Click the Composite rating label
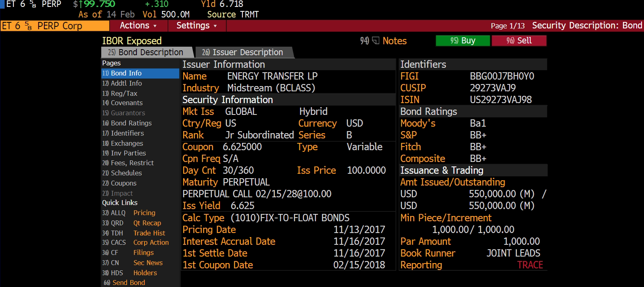 click(423, 159)
